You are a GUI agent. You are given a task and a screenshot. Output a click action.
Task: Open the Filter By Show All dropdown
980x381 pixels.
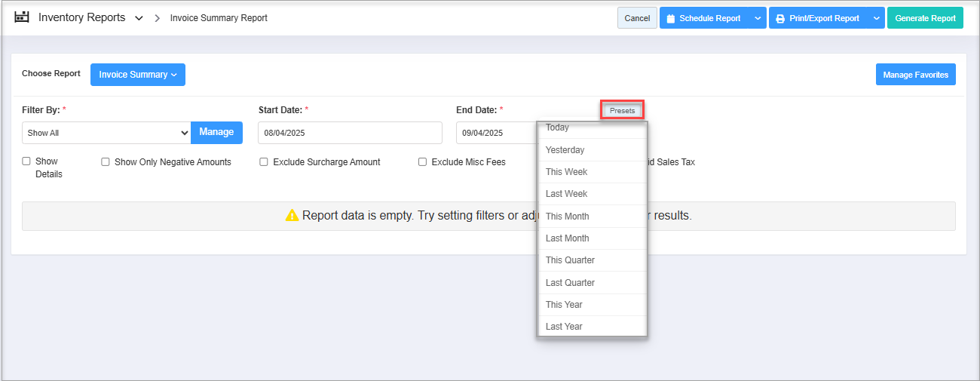[x=106, y=133]
